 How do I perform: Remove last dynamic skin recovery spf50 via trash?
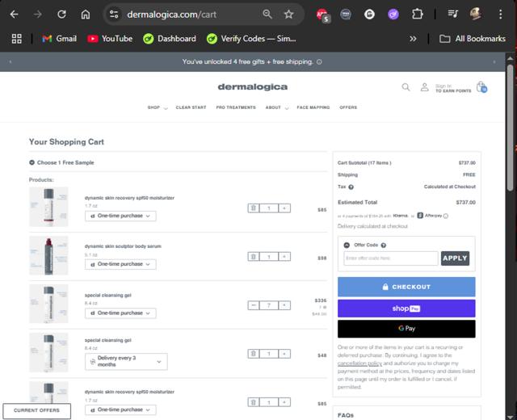(x=253, y=402)
